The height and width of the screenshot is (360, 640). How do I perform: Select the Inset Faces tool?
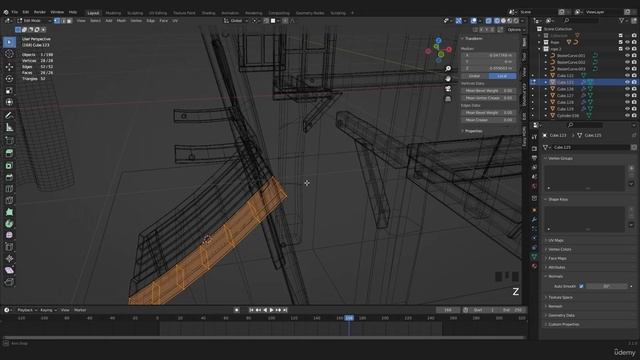[9, 165]
